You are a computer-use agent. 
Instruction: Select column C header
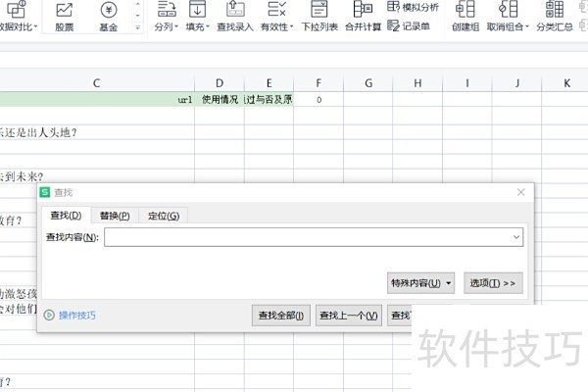[x=97, y=83]
